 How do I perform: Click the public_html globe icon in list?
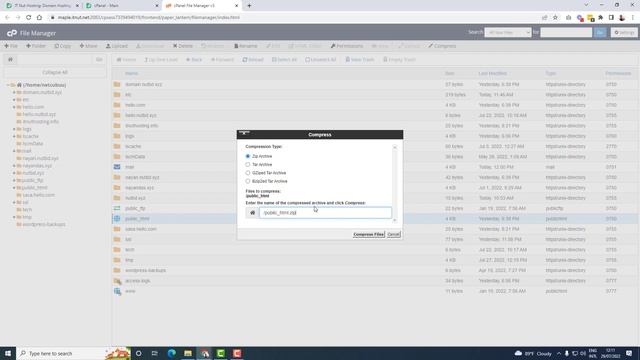(x=117, y=219)
